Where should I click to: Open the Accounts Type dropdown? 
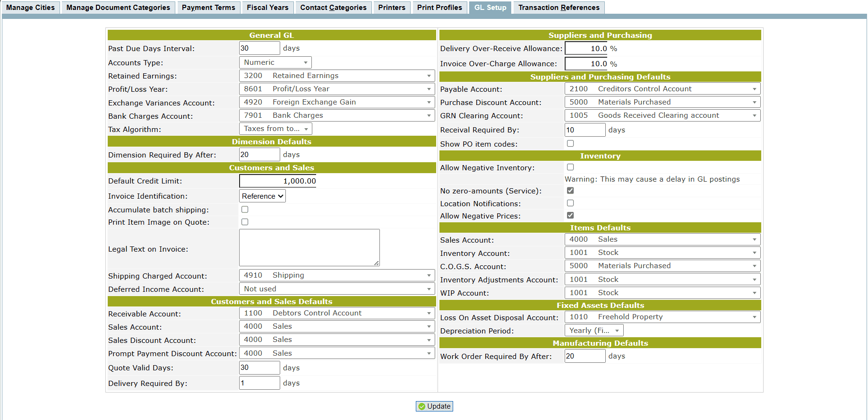tap(275, 62)
